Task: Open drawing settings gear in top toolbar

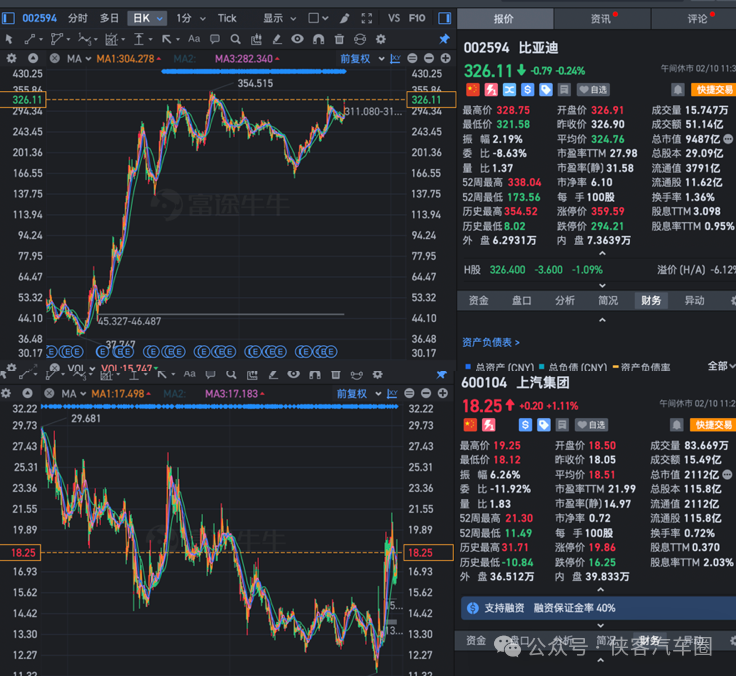Action: point(381,39)
